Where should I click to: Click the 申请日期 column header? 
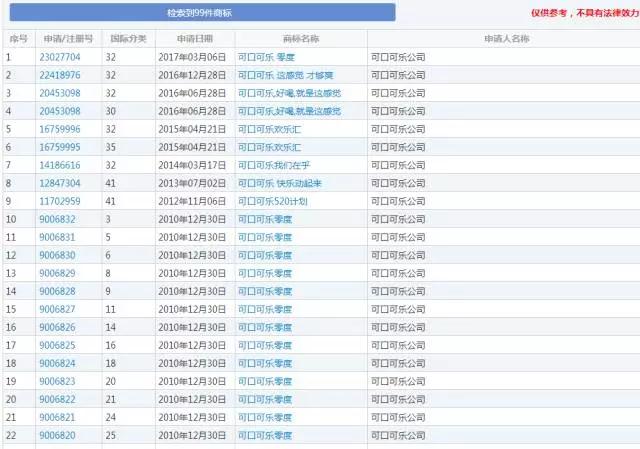click(194, 39)
